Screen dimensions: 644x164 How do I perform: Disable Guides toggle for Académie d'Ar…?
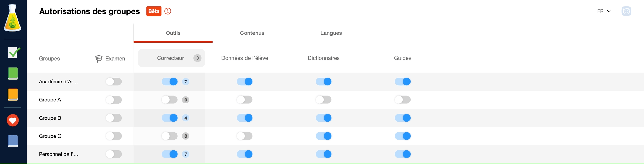click(403, 82)
